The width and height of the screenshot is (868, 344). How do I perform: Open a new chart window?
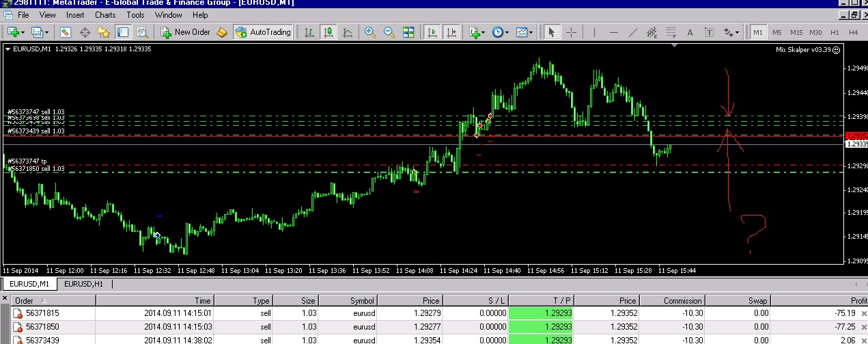click(13, 31)
